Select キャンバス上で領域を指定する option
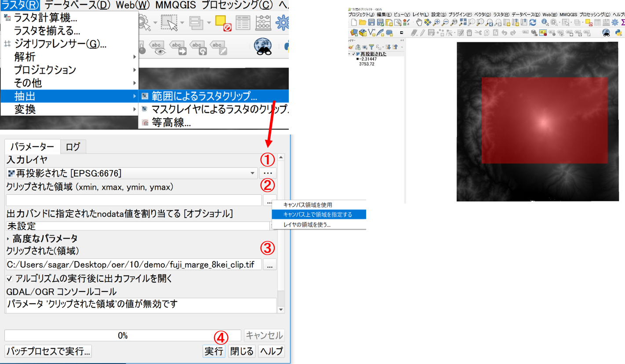 [x=319, y=215]
